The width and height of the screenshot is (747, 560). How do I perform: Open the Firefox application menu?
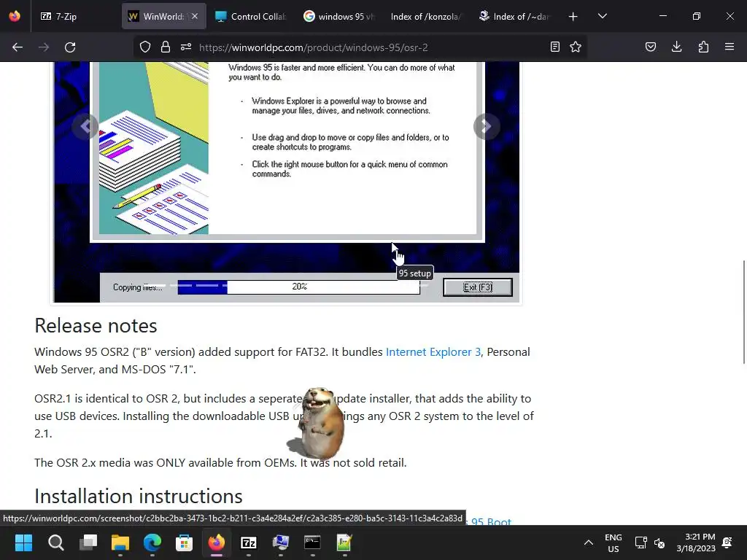pyautogui.click(x=729, y=47)
